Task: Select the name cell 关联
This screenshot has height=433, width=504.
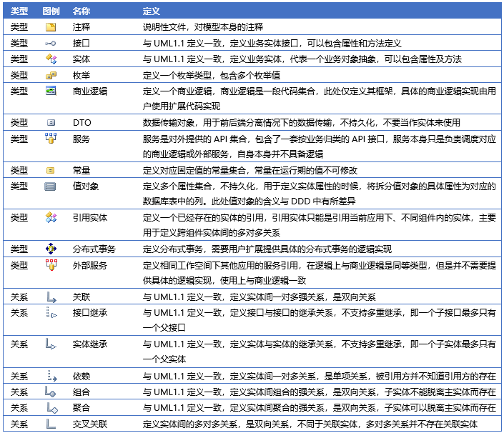Action: pyautogui.click(x=81, y=297)
